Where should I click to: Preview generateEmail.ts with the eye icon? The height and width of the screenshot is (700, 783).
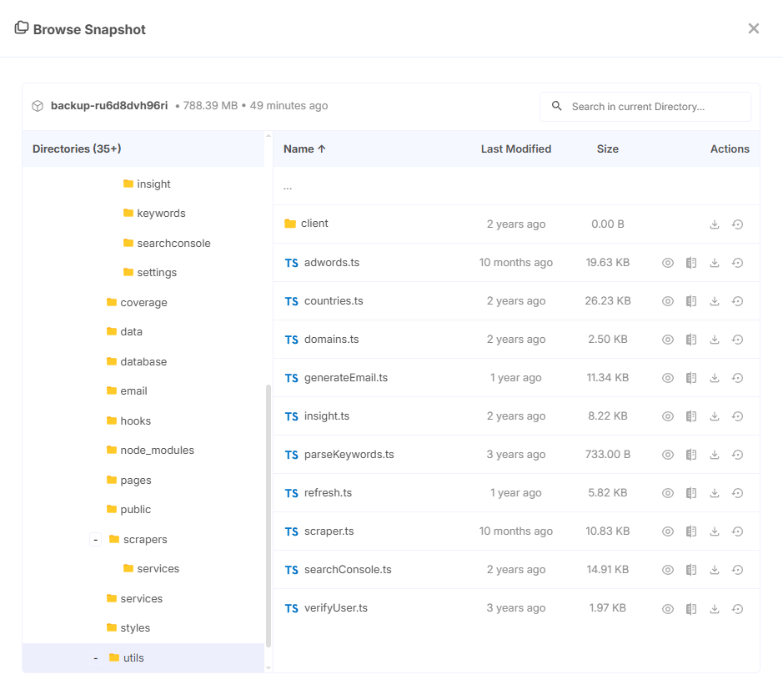point(668,378)
